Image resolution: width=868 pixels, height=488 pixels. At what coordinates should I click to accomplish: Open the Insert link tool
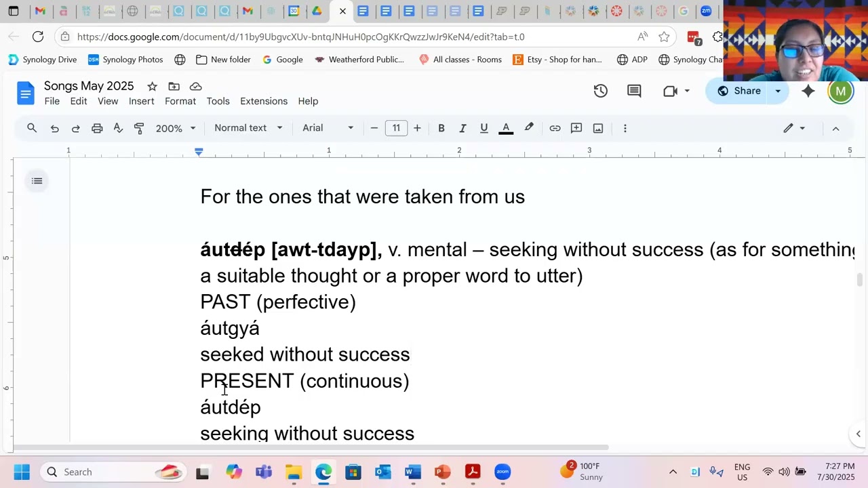pyautogui.click(x=555, y=128)
